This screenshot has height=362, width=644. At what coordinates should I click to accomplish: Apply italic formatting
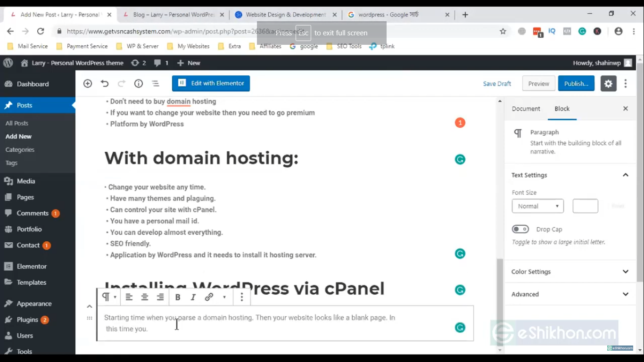[x=193, y=297]
